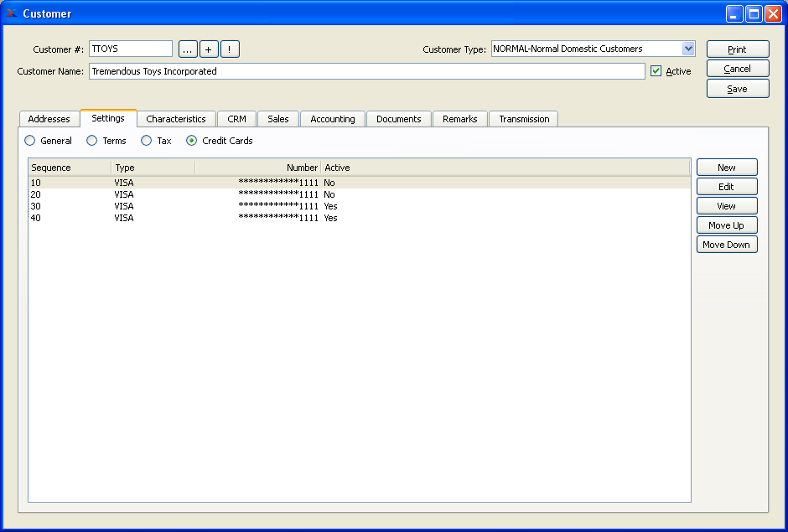Click the Cancel button
The image size is (788, 532).
tap(738, 69)
